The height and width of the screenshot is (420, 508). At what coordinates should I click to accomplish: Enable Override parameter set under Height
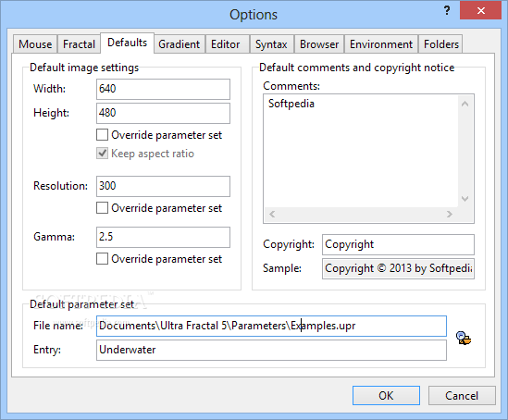[x=103, y=135]
